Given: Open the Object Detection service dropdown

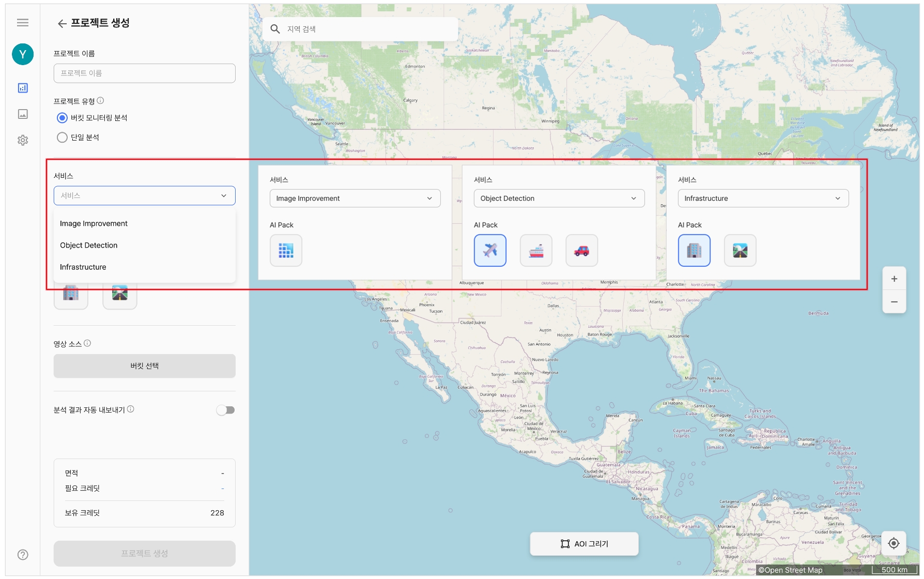Looking at the screenshot, I should tap(559, 199).
